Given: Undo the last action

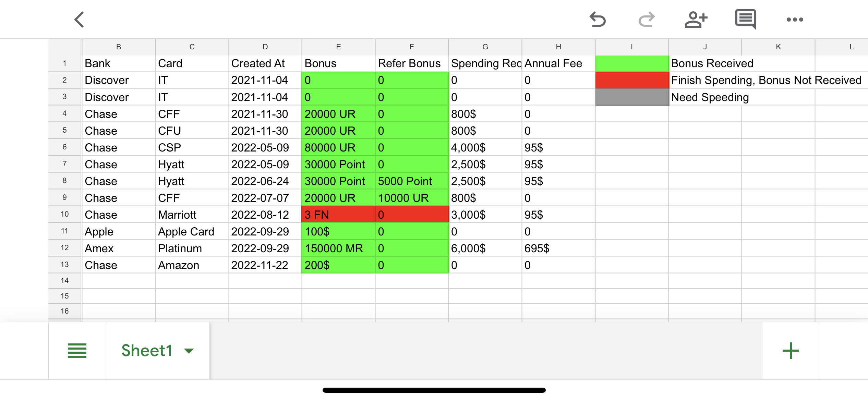Looking at the screenshot, I should [x=598, y=20].
